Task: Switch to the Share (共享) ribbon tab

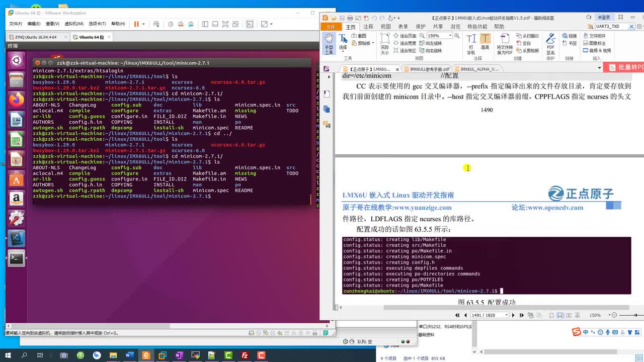Action: point(438,27)
